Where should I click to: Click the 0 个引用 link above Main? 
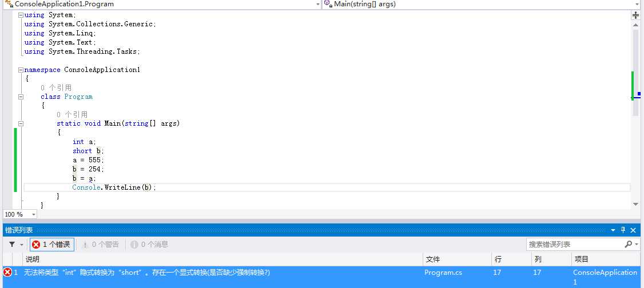point(72,115)
